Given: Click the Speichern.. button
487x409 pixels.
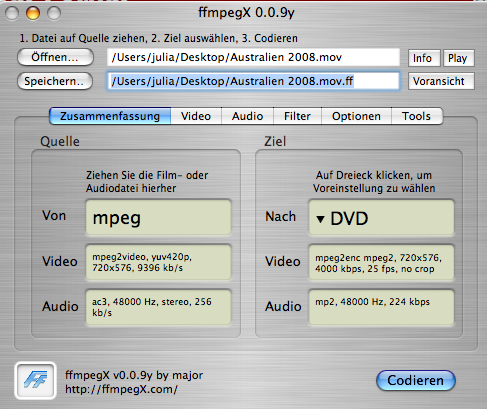Looking at the screenshot, I should [x=55, y=81].
